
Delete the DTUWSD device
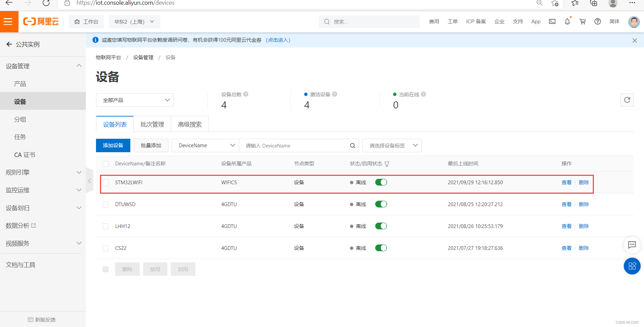[x=584, y=204]
